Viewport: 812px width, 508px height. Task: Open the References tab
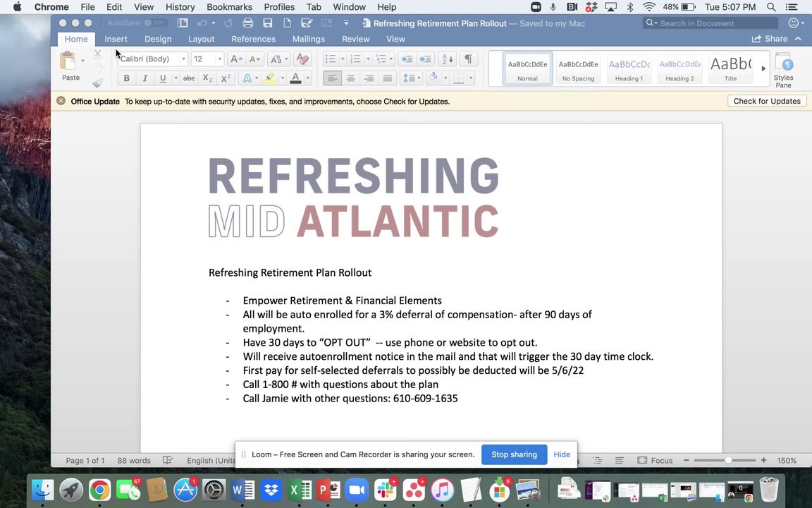click(x=253, y=39)
